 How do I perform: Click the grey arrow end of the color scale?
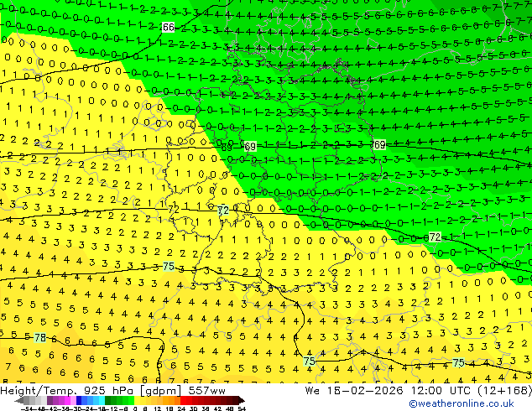click(18, 400)
